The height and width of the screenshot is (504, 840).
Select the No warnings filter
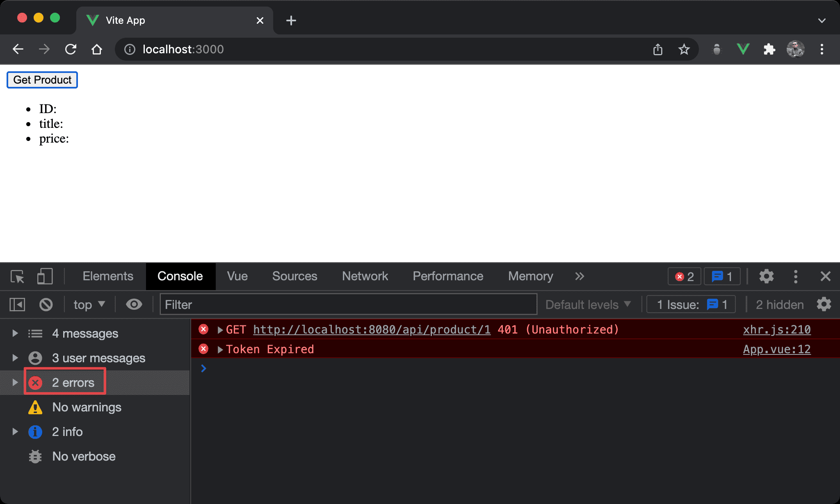pyautogui.click(x=94, y=407)
